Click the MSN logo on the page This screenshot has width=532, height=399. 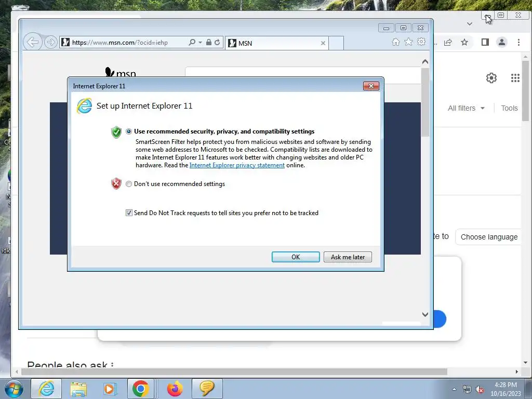[x=121, y=72]
